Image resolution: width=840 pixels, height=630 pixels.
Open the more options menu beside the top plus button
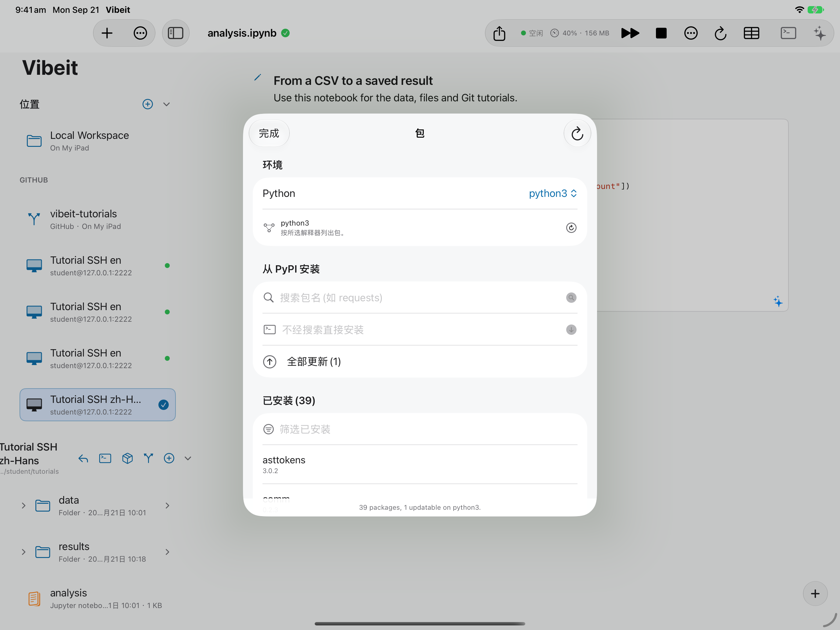point(140,33)
